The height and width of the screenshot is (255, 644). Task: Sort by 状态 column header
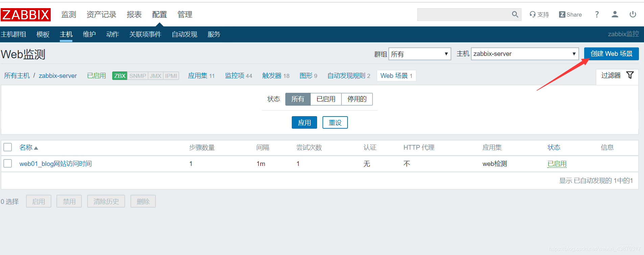[554, 147]
